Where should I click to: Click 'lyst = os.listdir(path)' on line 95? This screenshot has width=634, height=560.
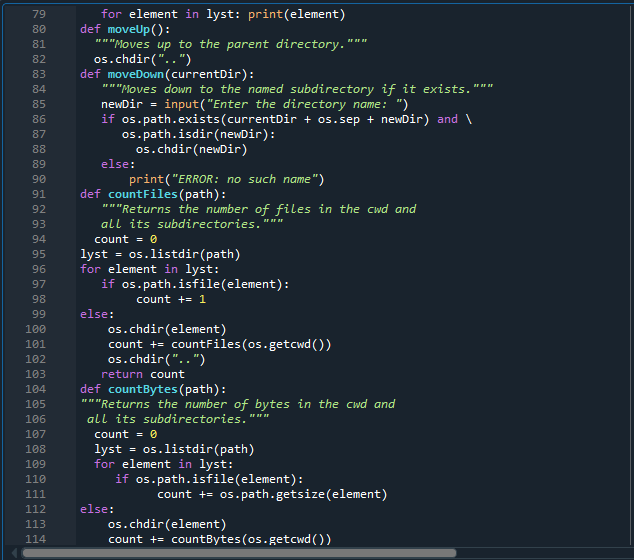click(160, 254)
